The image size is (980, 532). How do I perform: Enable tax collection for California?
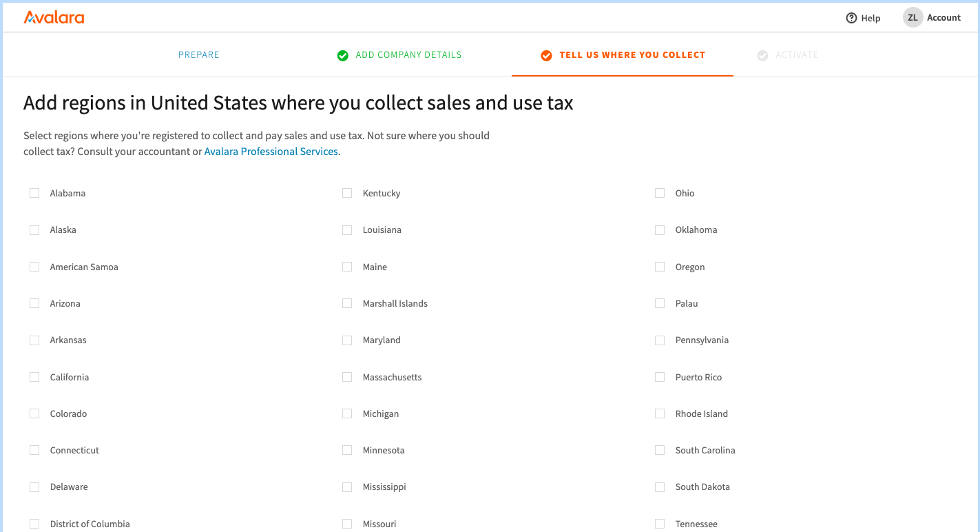[x=34, y=377]
